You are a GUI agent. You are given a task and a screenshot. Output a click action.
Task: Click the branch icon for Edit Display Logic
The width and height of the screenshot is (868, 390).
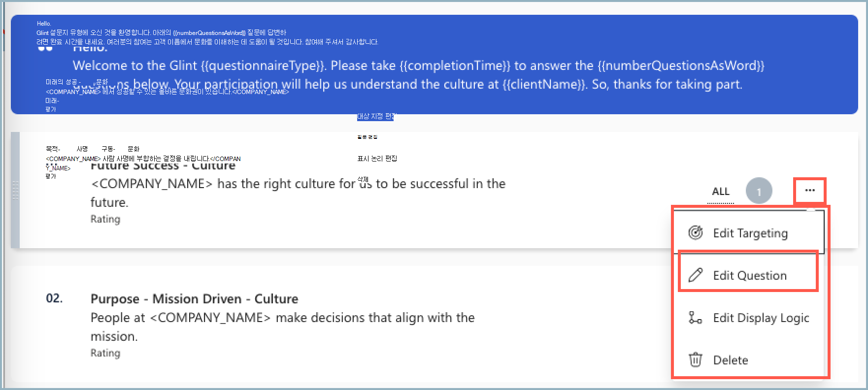[695, 318]
